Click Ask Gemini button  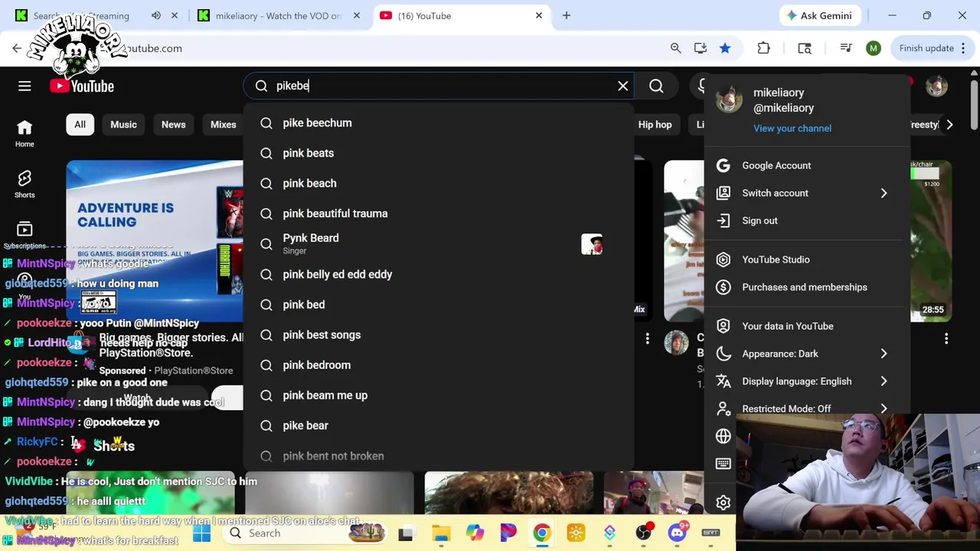coord(819,15)
